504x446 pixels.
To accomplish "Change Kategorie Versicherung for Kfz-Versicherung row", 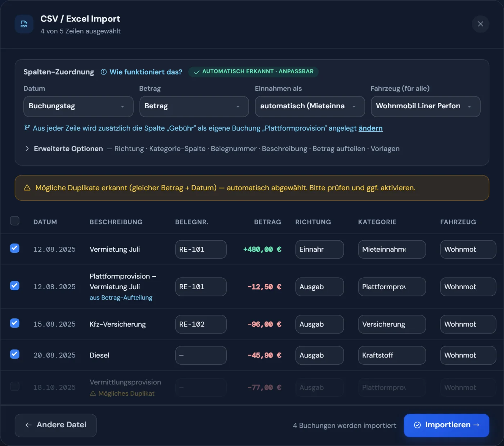I will click(x=392, y=324).
